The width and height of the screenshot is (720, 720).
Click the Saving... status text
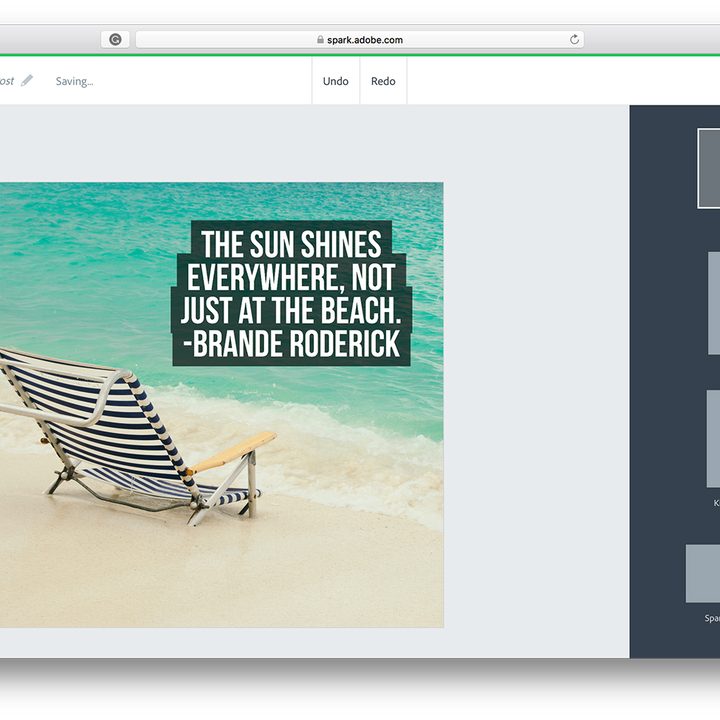coord(74,81)
